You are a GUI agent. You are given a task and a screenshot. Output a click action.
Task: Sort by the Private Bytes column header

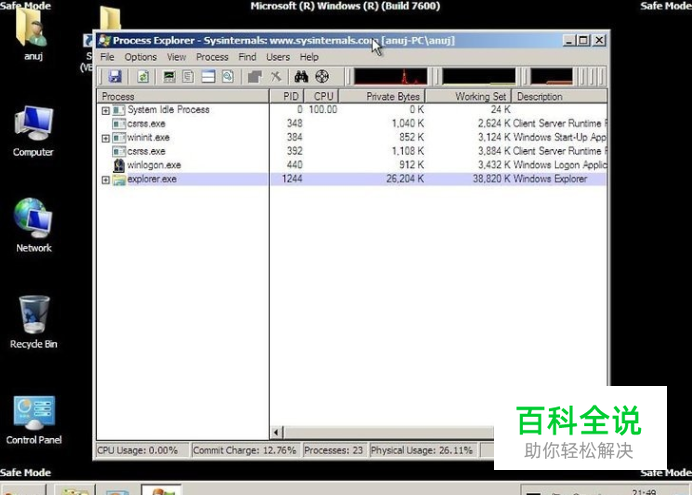click(x=382, y=96)
